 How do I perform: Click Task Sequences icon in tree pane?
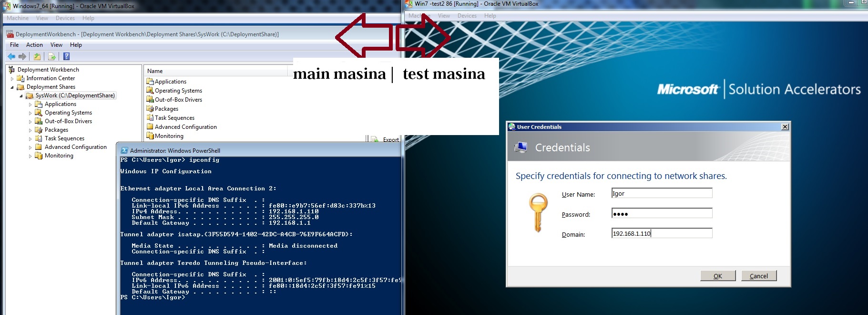pyautogui.click(x=39, y=138)
